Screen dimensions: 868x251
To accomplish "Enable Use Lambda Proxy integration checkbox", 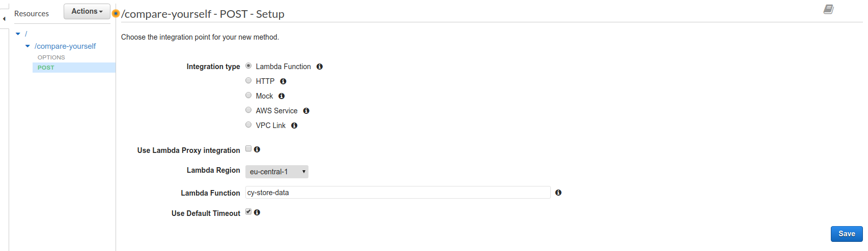I will pos(248,148).
